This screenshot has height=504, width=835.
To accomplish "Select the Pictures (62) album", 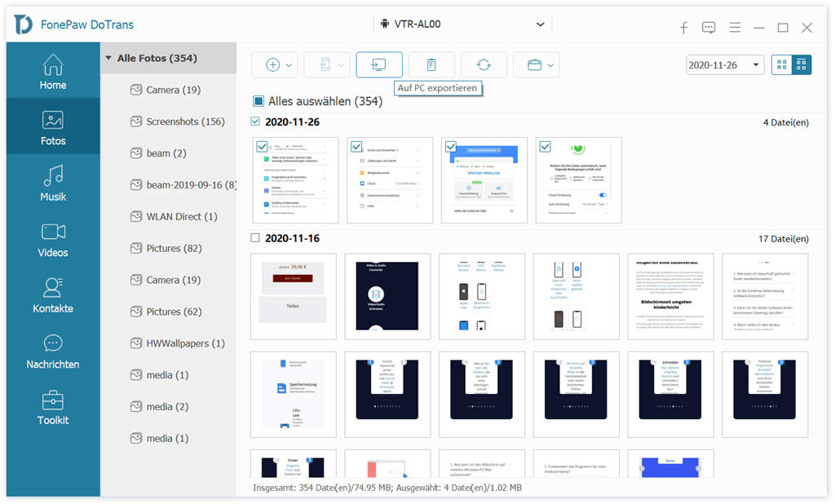I will (x=166, y=312).
